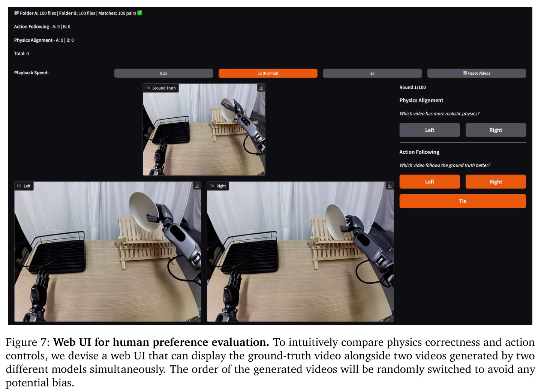Click Reset Videos button
541x392 pixels.
[x=477, y=73]
